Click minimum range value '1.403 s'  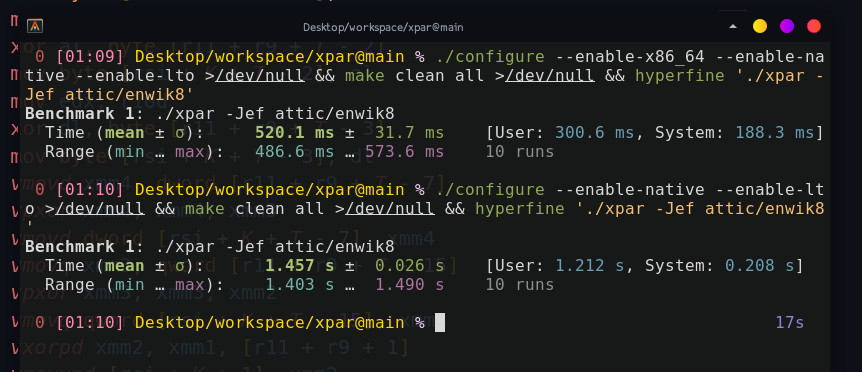pyautogui.click(x=300, y=285)
